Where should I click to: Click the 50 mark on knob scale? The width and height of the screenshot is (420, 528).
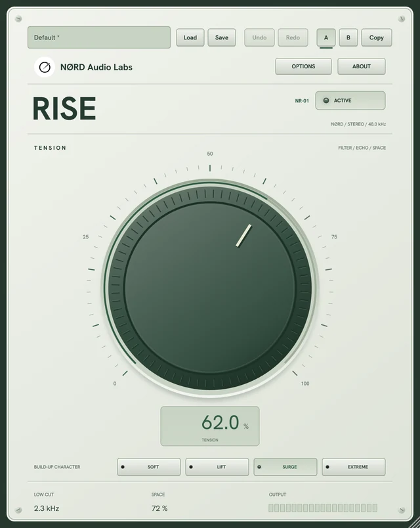coord(210,154)
